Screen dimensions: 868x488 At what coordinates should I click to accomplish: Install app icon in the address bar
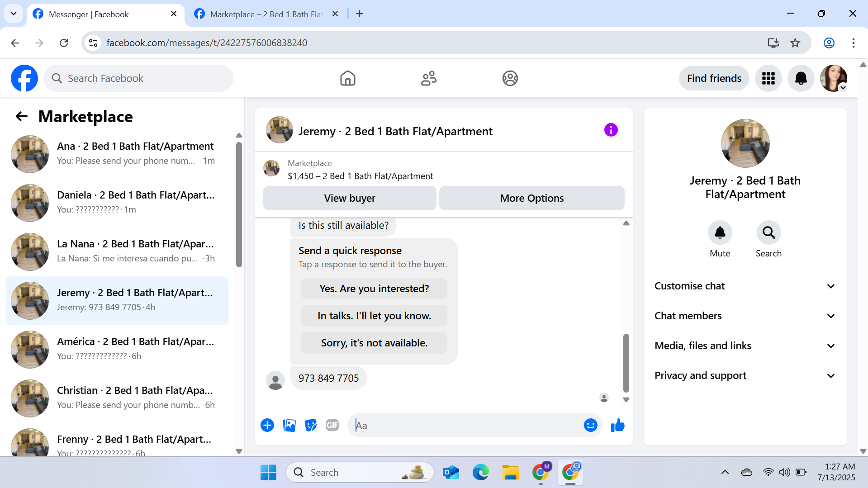(773, 43)
